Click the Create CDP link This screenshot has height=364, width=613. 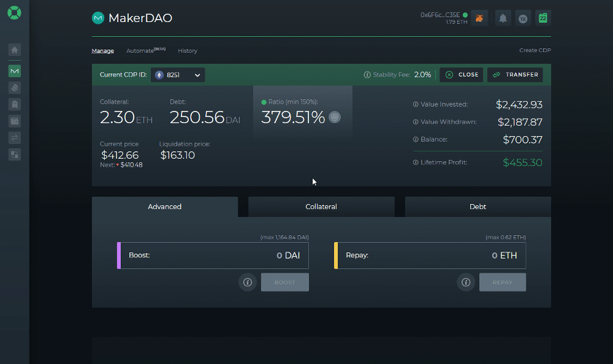pos(535,50)
